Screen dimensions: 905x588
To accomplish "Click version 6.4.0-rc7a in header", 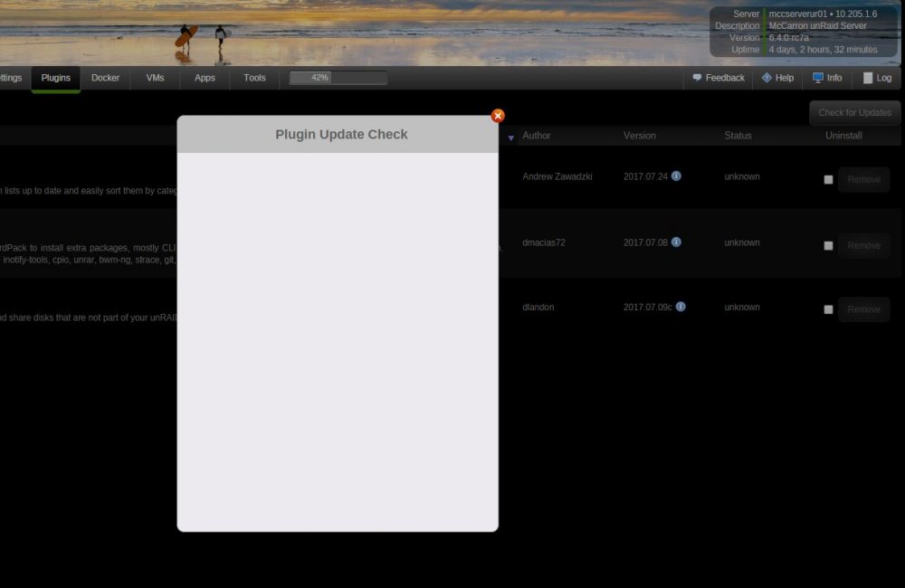I will (788, 37).
